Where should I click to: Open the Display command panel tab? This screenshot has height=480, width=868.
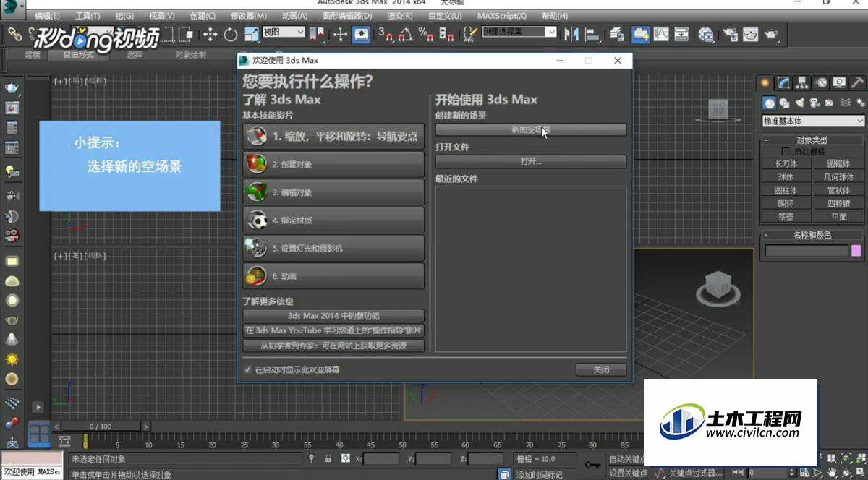(x=839, y=82)
